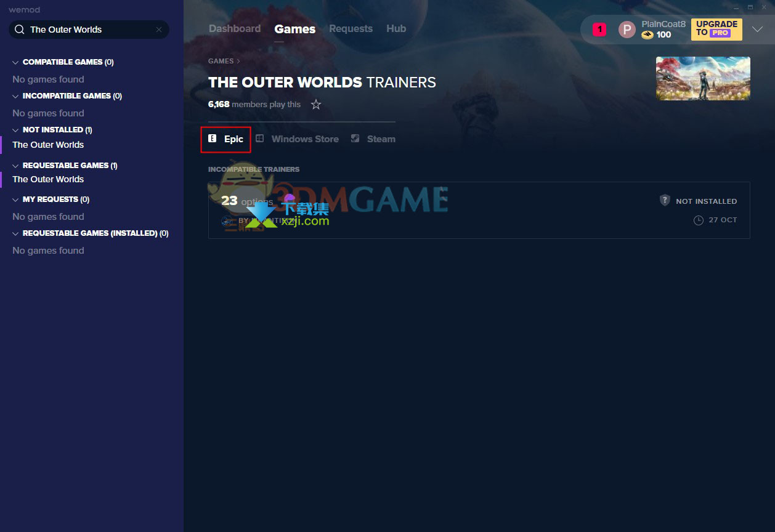Viewport: 775px width, 532px height.
Task: Click The Outer Worlds cover thumbnail
Action: click(x=703, y=78)
